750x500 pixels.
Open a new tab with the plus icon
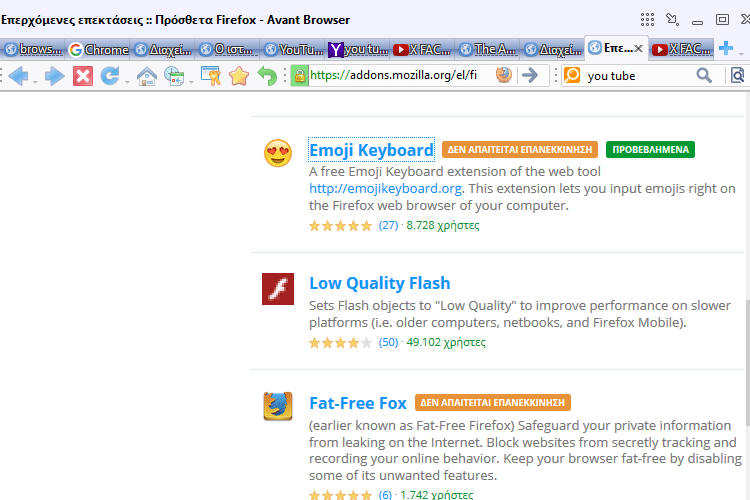[726, 48]
